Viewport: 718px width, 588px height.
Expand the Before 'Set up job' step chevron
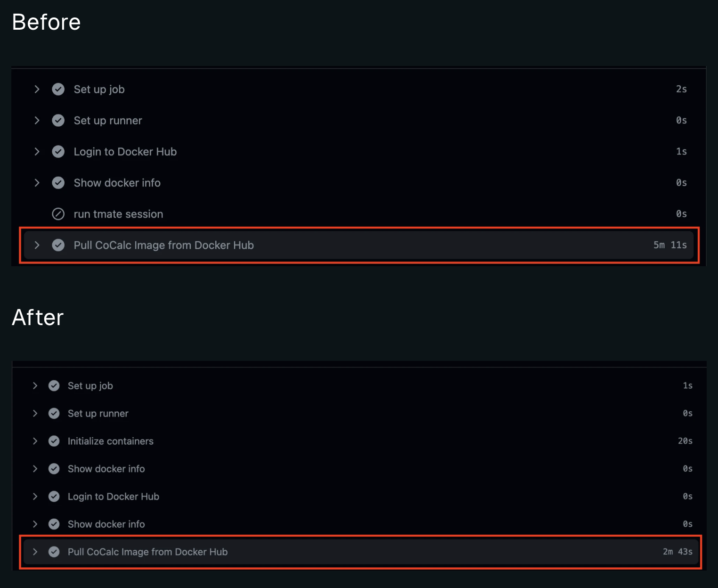37,89
